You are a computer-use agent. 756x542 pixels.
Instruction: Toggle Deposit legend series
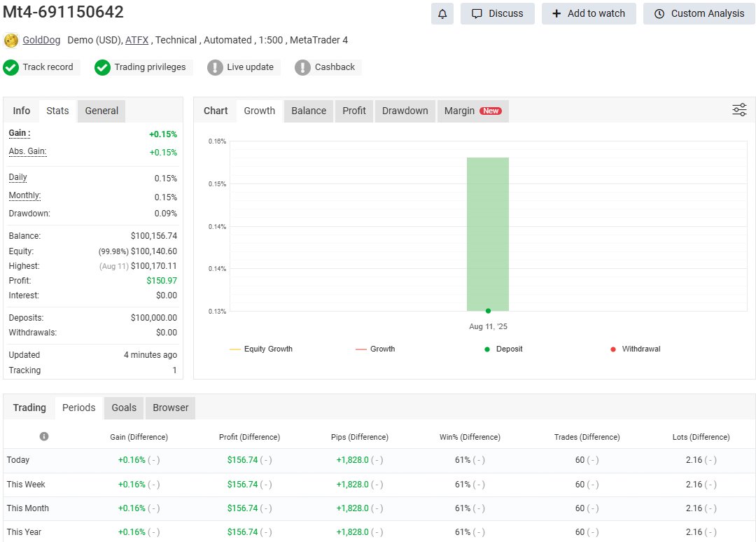tap(503, 349)
